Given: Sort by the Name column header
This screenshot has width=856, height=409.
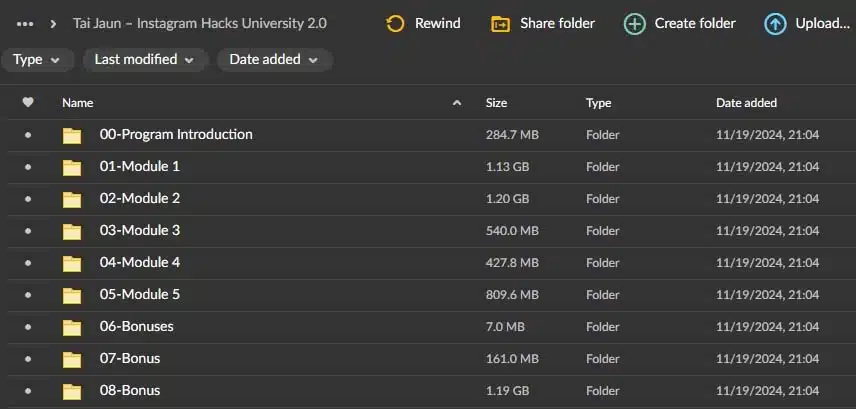Looking at the screenshot, I should (x=78, y=103).
